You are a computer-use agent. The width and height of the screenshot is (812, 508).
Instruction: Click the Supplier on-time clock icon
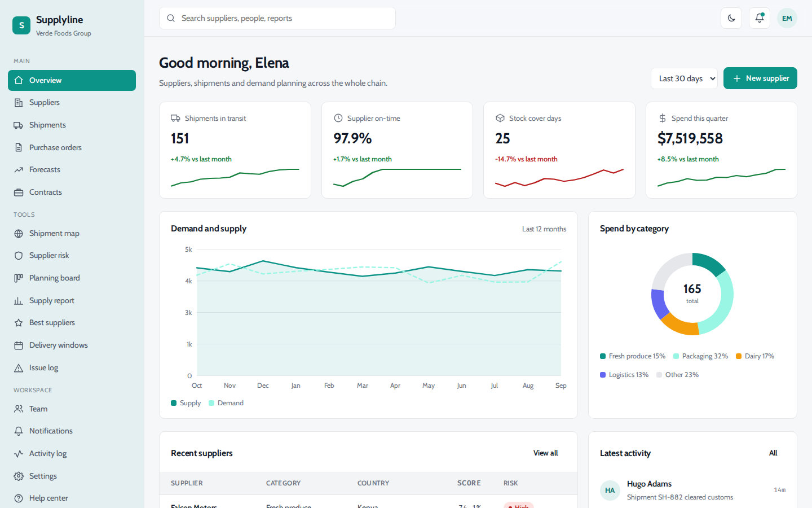pyautogui.click(x=338, y=119)
